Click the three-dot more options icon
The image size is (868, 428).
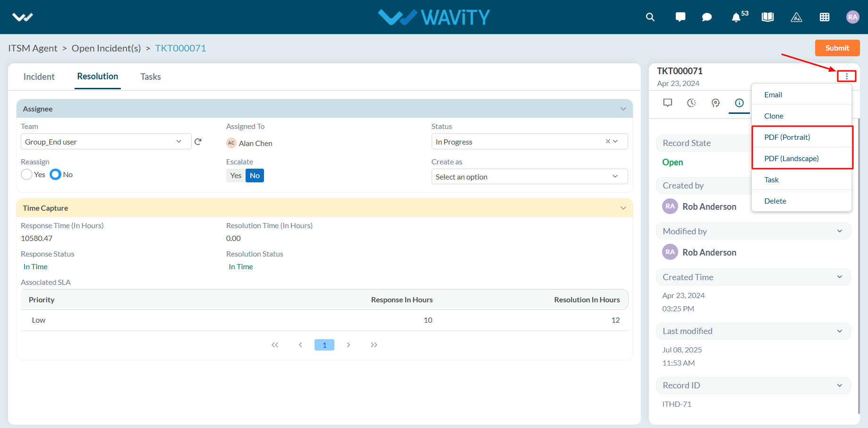point(847,76)
